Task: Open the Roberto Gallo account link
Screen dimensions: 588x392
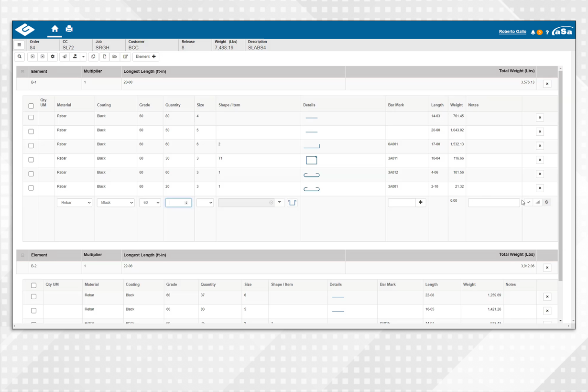Action: pyautogui.click(x=512, y=32)
